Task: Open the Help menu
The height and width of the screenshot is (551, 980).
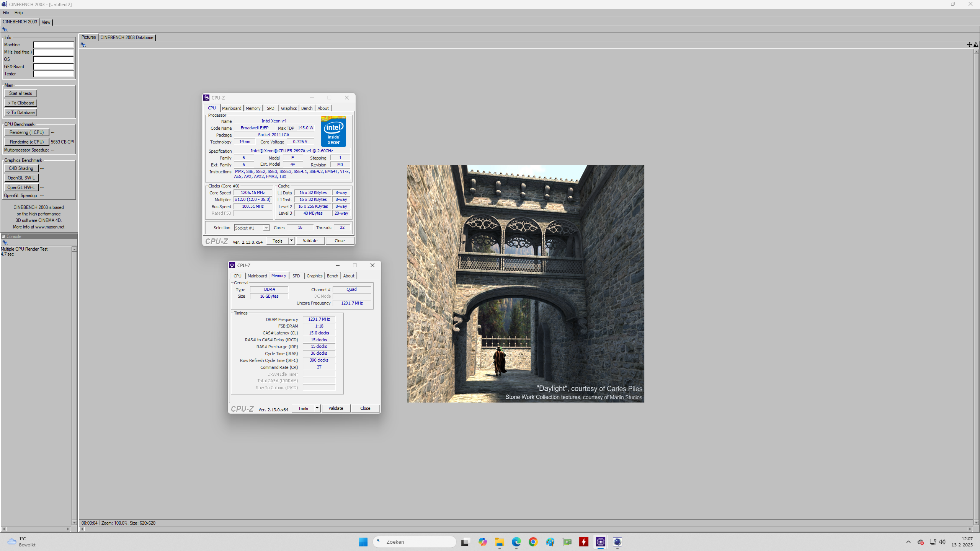Action: tap(18, 13)
